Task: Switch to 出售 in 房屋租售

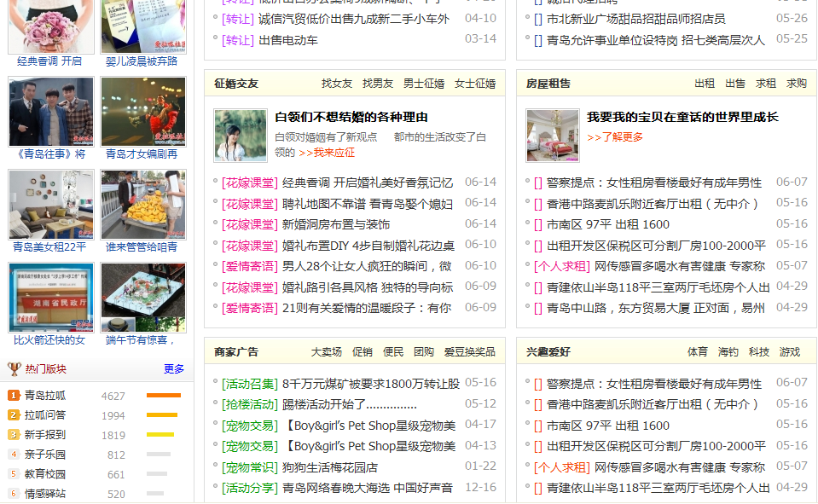Action: pos(735,84)
